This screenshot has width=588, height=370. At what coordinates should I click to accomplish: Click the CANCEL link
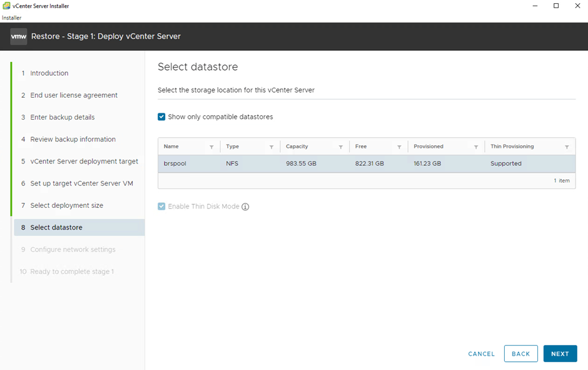(481, 354)
